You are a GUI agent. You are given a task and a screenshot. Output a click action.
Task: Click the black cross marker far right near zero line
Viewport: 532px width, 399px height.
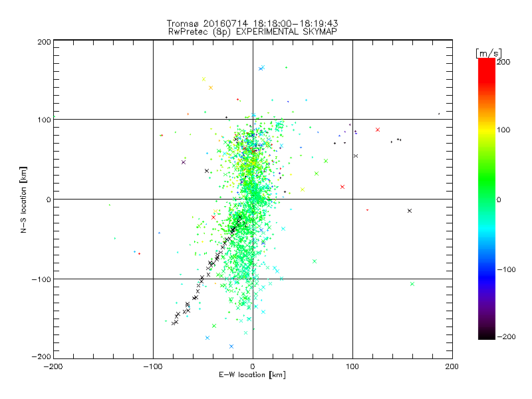pyautogui.click(x=410, y=211)
